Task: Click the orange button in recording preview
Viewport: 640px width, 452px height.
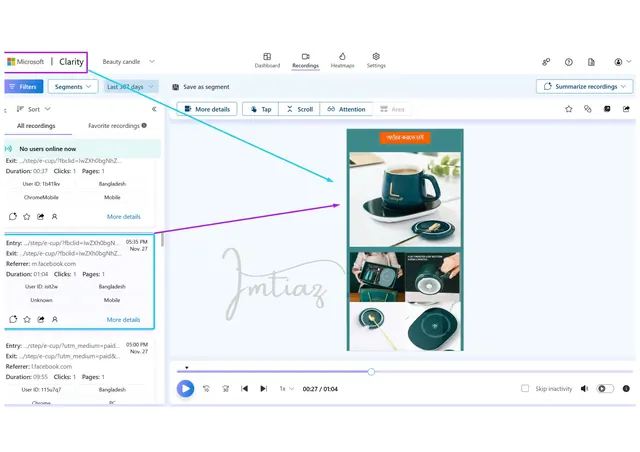Action: [x=405, y=138]
